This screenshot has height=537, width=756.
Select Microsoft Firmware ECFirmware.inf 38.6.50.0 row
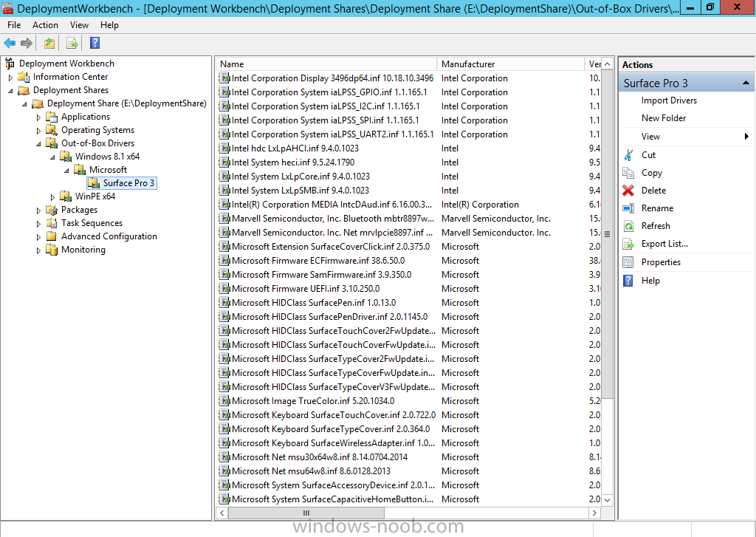coord(409,261)
